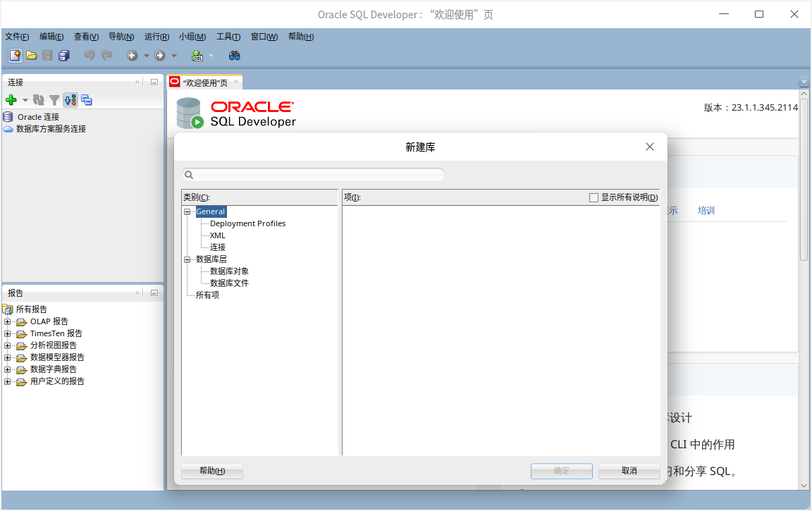Collapse the 数据库层 category node

click(x=187, y=259)
